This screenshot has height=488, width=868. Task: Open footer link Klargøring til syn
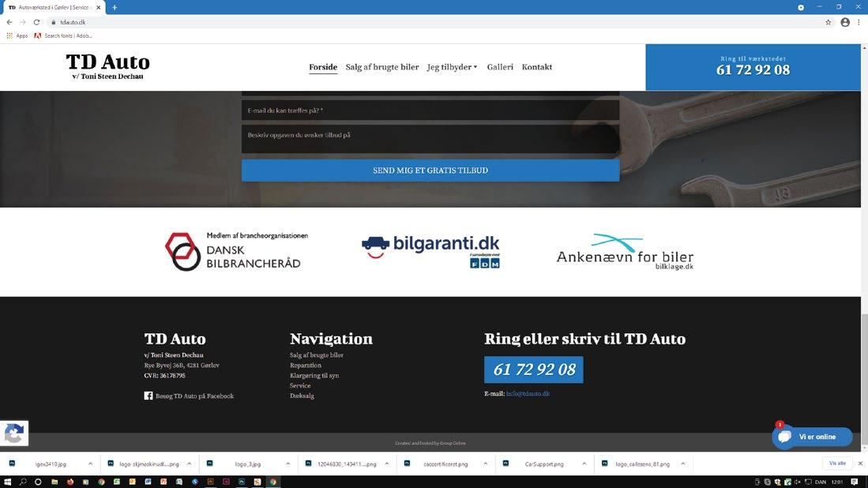[x=314, y=375]
